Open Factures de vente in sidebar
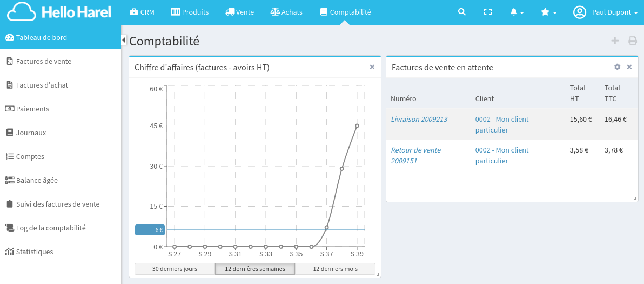The width and height of the screenshot is (644, 284). click(x=44, y=61)
